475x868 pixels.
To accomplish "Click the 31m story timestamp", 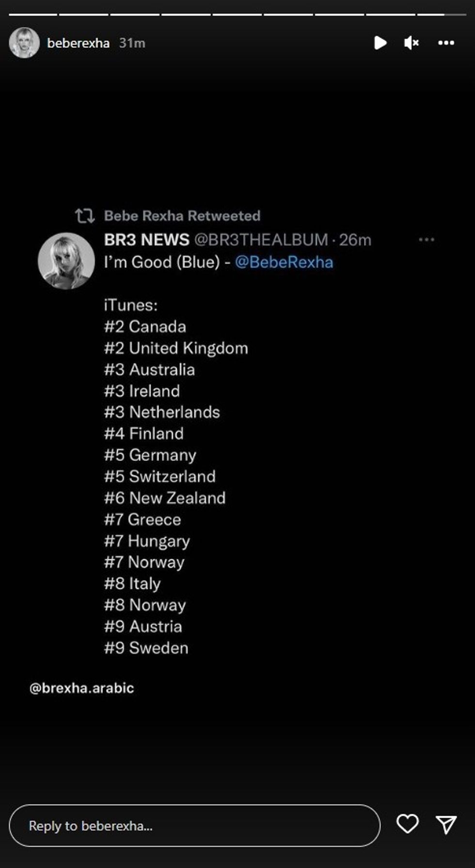I will tap(132, 43).
